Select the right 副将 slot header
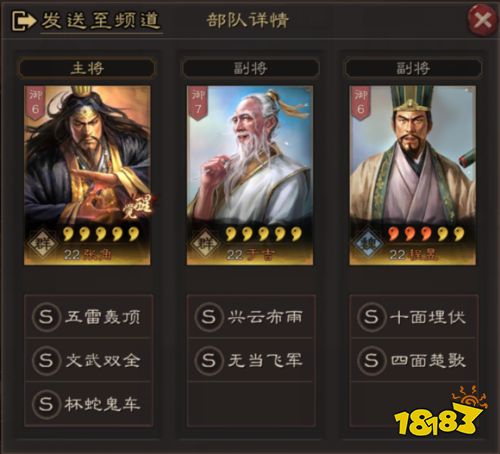Screen dimensions: 500x454 [413, 68]
